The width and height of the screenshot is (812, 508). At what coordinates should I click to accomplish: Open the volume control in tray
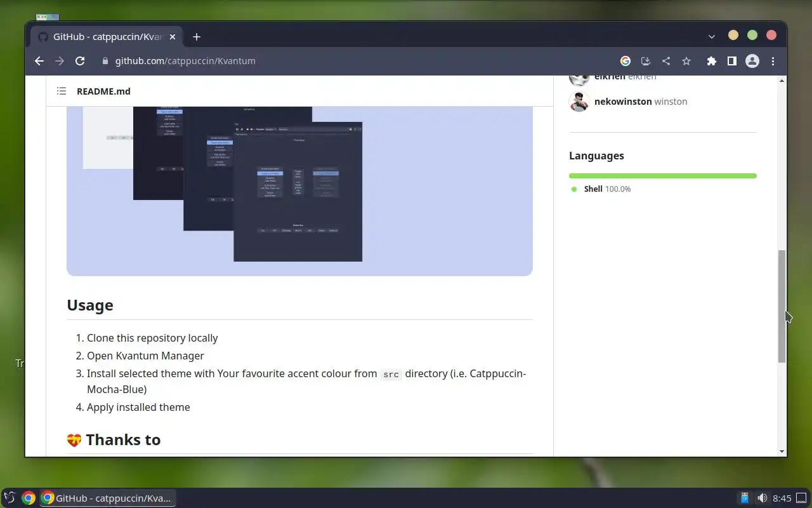762,498
